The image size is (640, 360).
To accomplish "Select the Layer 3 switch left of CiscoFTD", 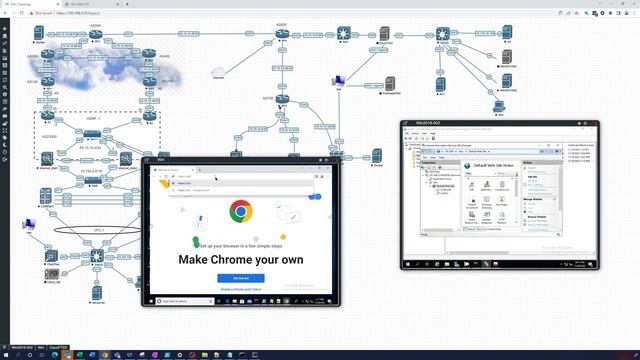I will [344, 33].
